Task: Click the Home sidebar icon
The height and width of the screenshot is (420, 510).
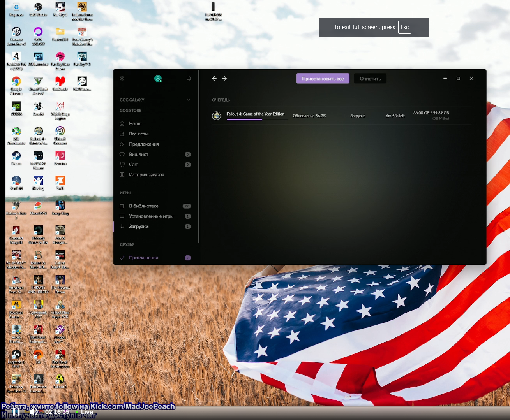Action: (x=122, y=123)
